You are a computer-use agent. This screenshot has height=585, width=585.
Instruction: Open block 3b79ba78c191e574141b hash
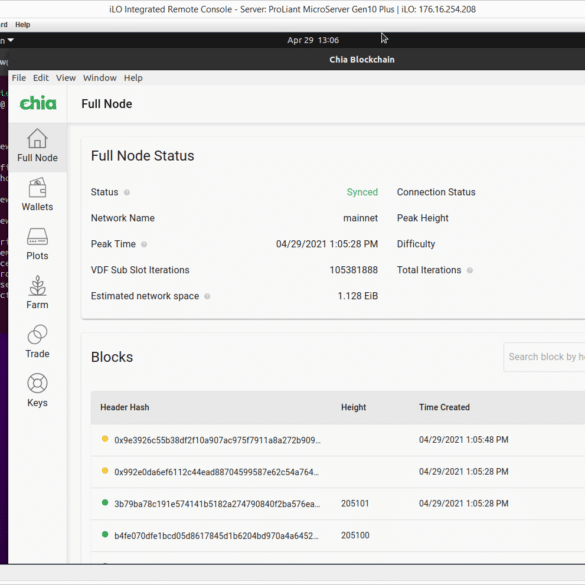pyautogui.click(x=217, y=504)
